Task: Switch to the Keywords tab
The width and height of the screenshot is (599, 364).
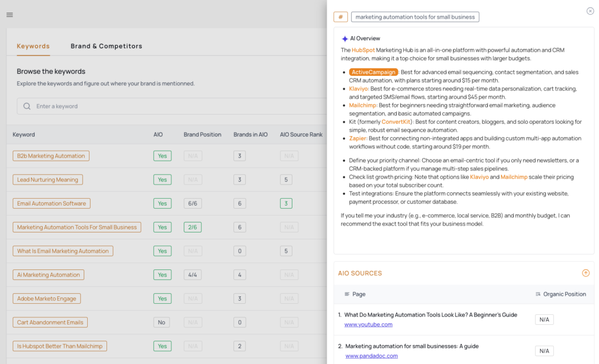Action: (x=33, y=46)
